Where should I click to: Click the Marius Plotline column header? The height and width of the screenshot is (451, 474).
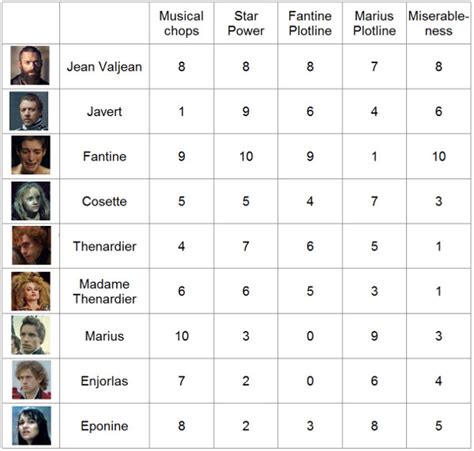click(x=374, y=23)
